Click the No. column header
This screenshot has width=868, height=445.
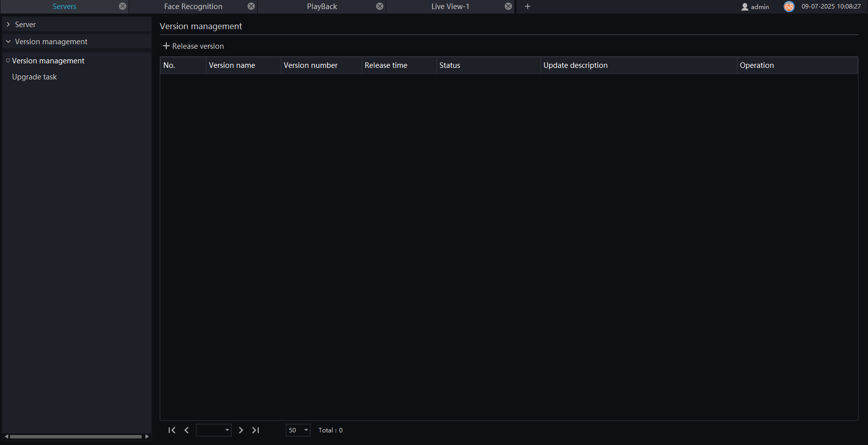pyautogui.click(x=183, y=65)
